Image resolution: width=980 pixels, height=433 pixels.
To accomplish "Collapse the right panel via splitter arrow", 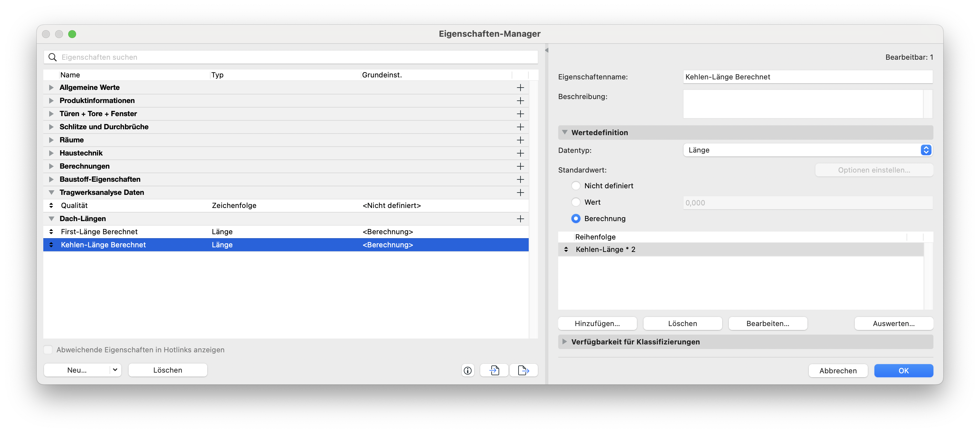I will click(x=546, y=50).
